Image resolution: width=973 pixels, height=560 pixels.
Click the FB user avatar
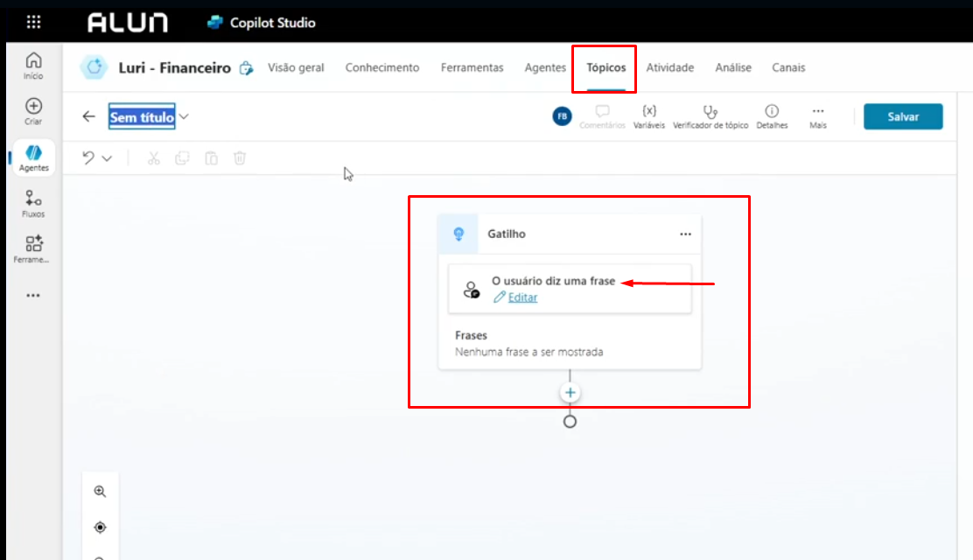[562, 116]
